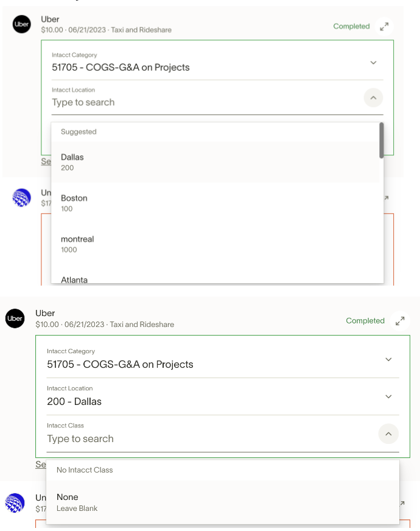This screenshot has height=531, width=420.
Task: Expand the lower Uber transaction details icon
Action: [400, 321]
